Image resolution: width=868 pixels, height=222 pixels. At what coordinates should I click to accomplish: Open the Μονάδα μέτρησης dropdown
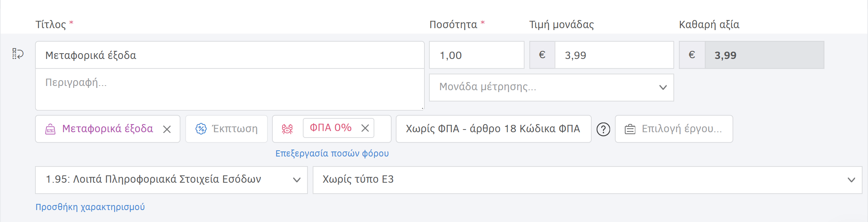[552, 87]
